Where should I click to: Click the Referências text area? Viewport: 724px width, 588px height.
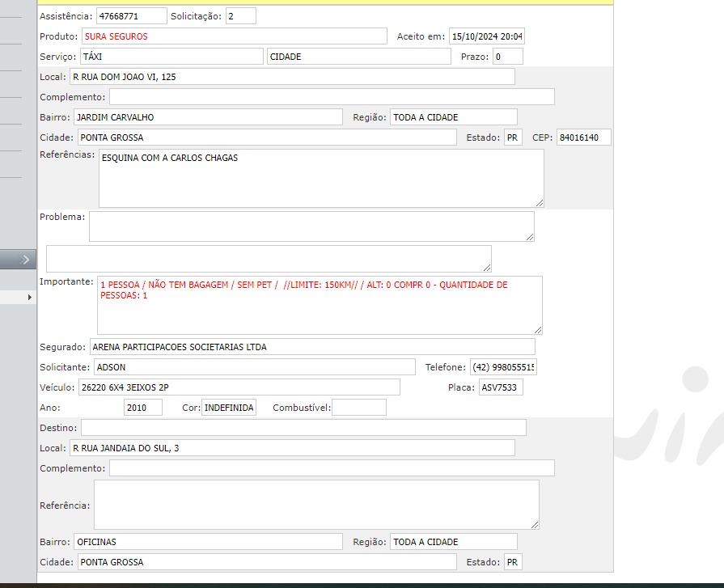tap(321, 178)
